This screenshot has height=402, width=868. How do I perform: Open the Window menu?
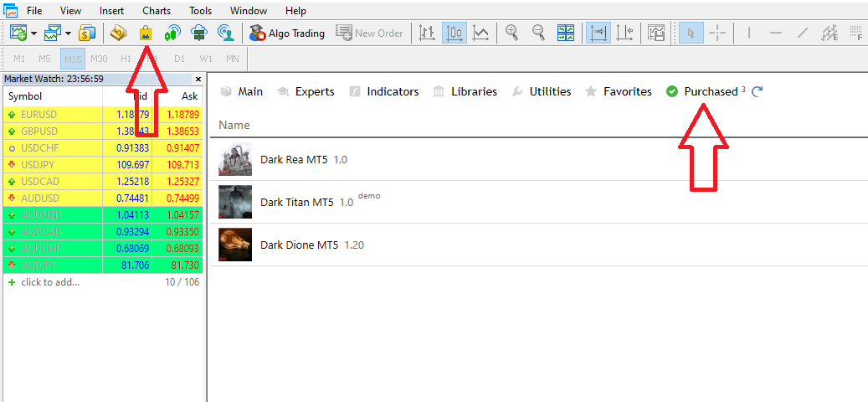coord(249,11)
